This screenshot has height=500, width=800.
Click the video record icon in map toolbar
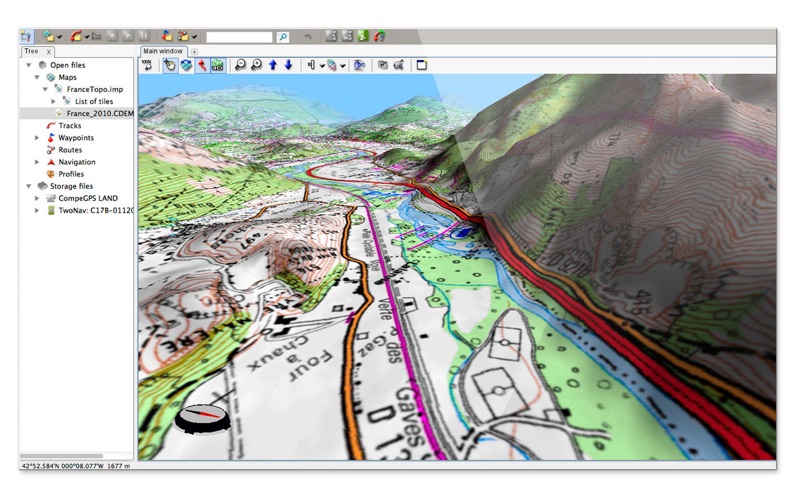pos(399,65)
